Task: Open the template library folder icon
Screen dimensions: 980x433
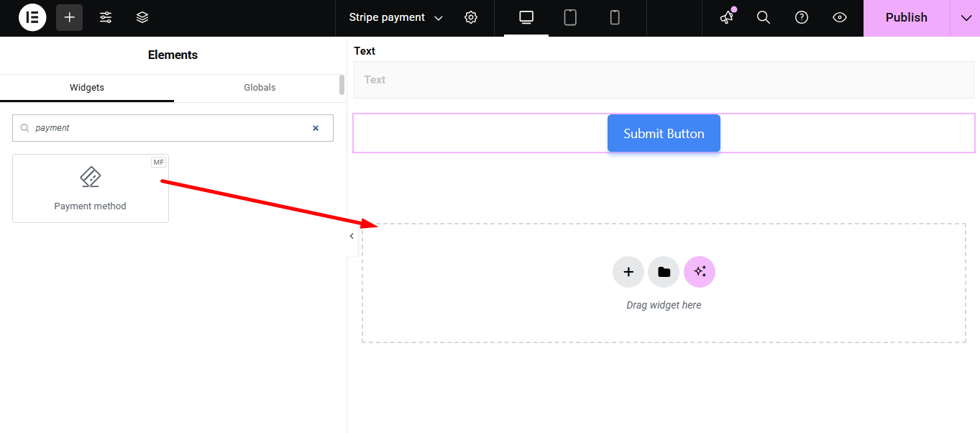Action: (x=663, y=271)
